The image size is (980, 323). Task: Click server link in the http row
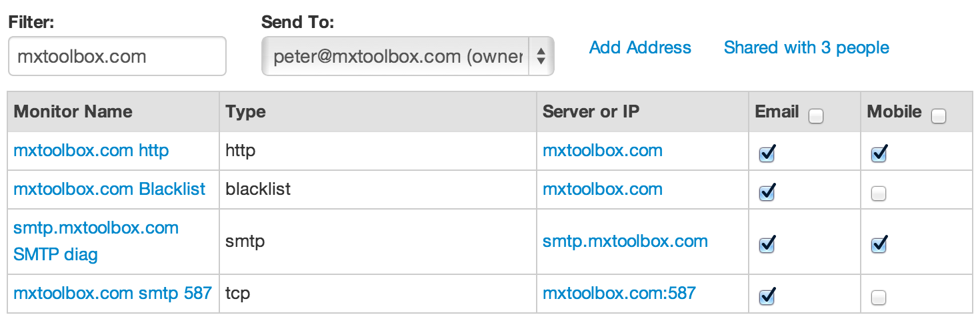(603, 150)
